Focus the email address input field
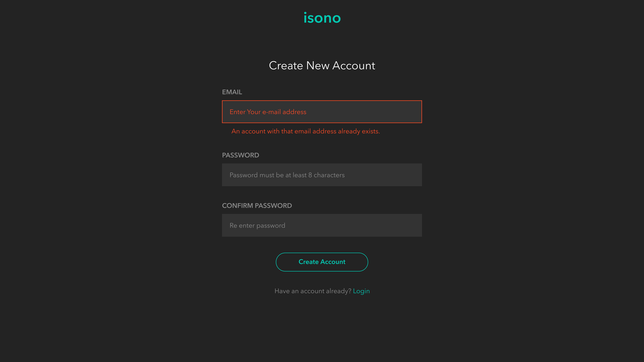The height and width of the screenshot is (362, 644). (322, 112)
